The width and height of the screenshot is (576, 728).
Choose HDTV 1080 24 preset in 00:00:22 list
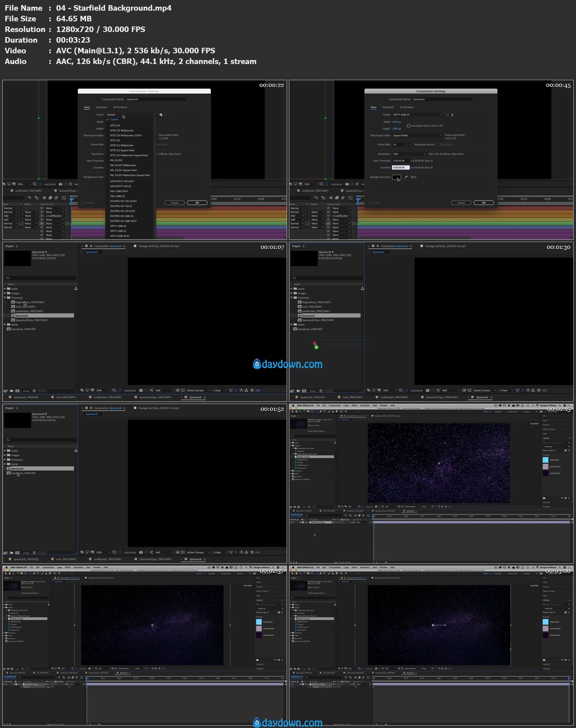118,226
